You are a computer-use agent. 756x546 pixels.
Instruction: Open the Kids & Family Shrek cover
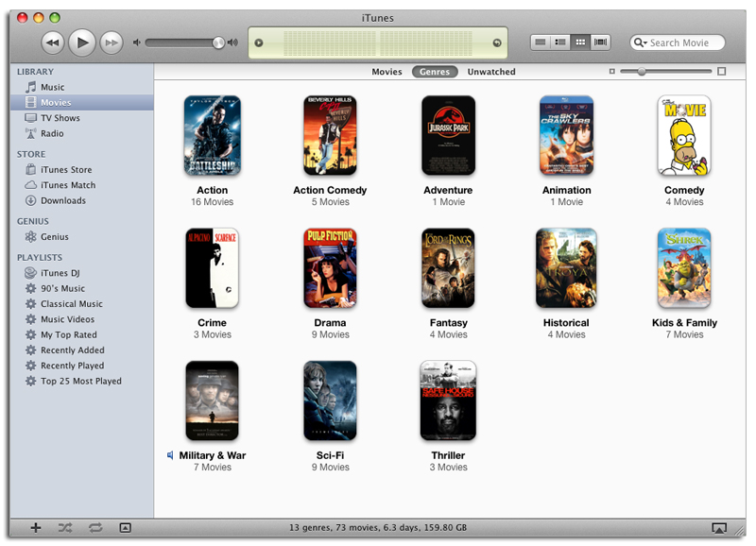[x=684, y=268]
